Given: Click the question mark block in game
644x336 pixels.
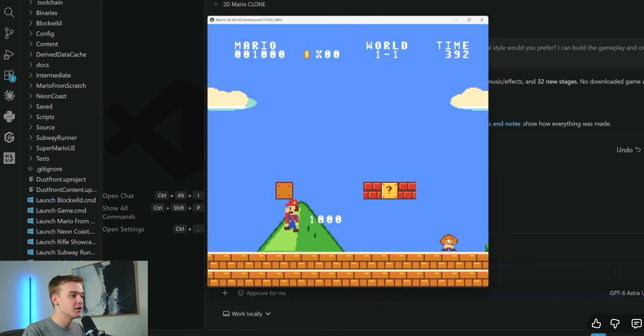Looking at the screenshot, I should (x=389, y=191).
